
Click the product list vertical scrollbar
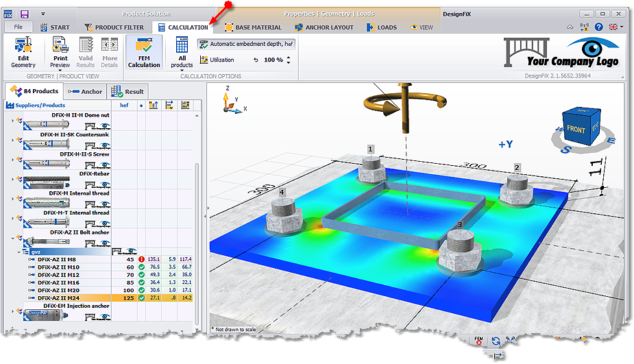197,243
